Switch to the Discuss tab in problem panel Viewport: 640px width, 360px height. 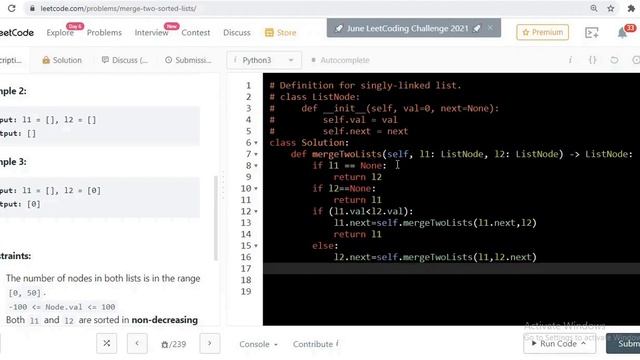(125, 60)
